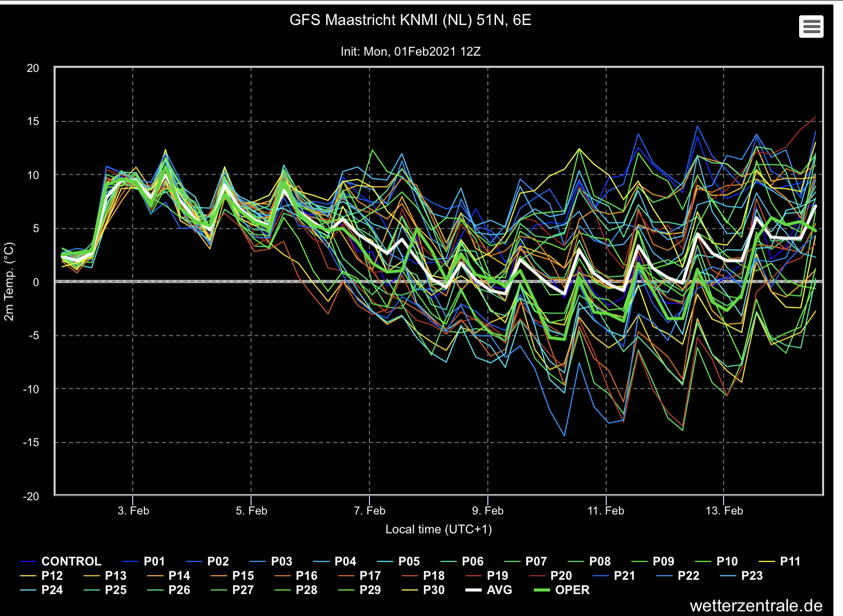Toggle the P30 series in the legend
The height and width of the screenshot is (616, 843).
point(424,590)
